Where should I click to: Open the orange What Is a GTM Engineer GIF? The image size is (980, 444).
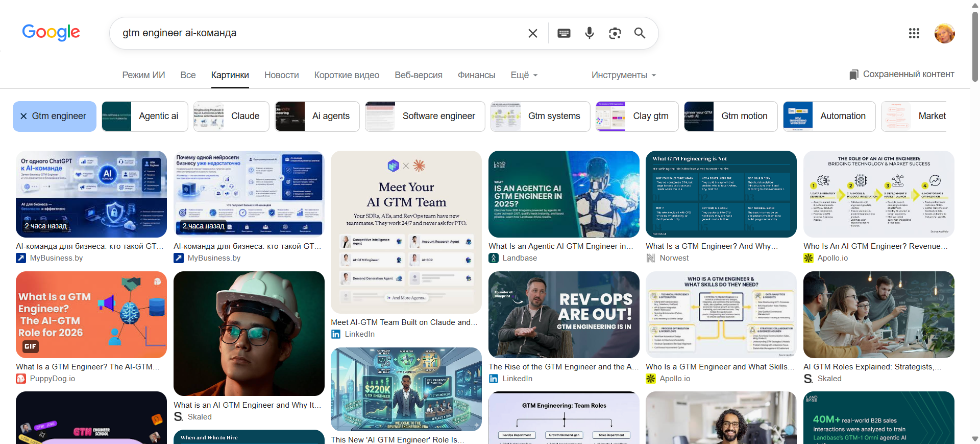91,315
